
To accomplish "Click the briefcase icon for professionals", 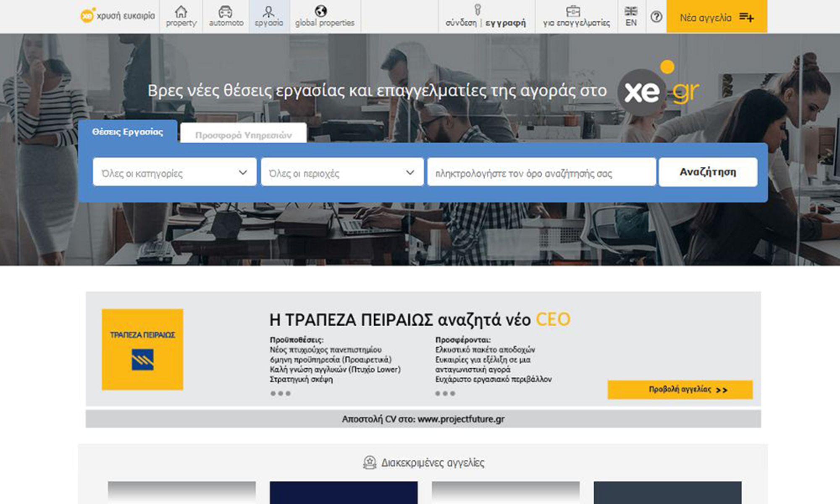I will [573, 11].
